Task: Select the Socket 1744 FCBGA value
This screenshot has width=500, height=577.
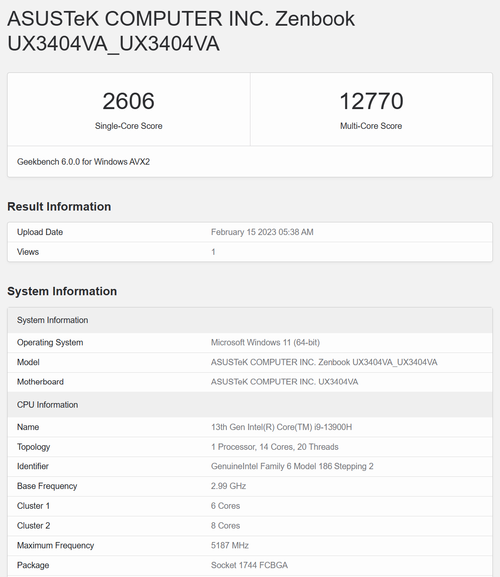Action: pyautogui.click(x=249, y=565)
